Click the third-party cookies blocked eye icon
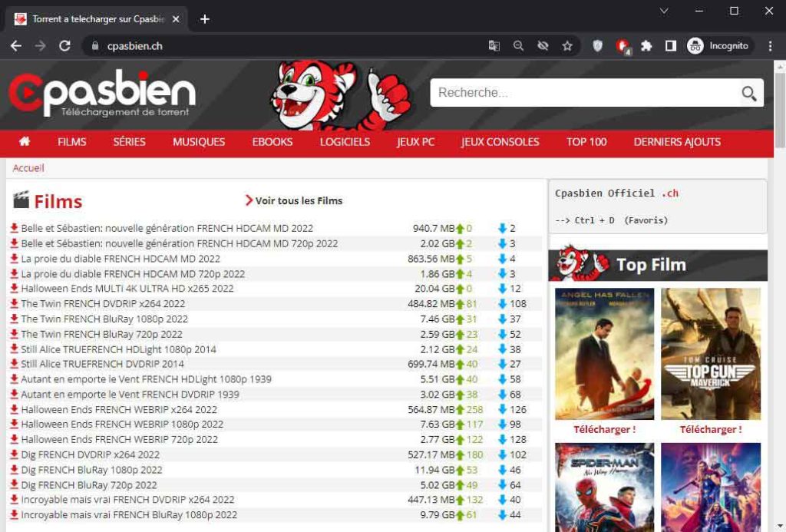Image resolution: width=786 pixels, height=532 pixels. tap(543, 46)
